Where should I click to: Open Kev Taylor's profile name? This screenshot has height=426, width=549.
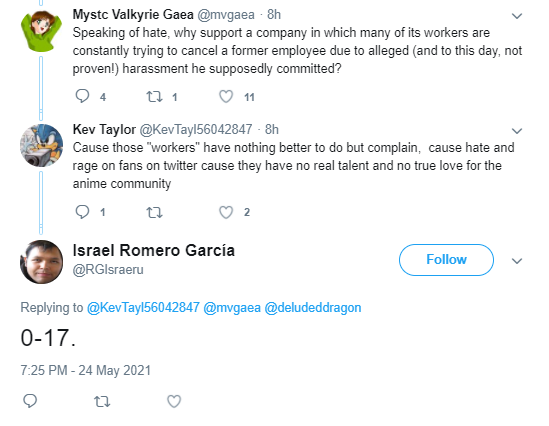click(104, 130)
